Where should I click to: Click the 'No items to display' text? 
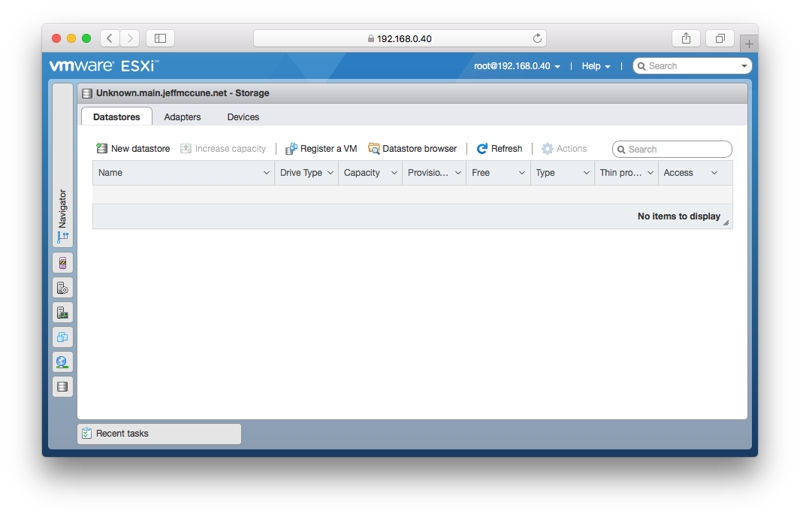[679, 216]
